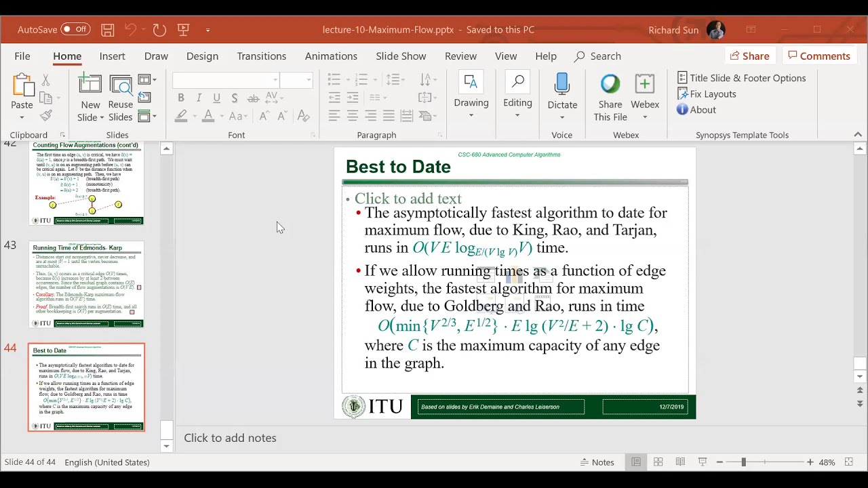Click Fix Layouts button
This screenshot has width=868, height=488.
706,94
